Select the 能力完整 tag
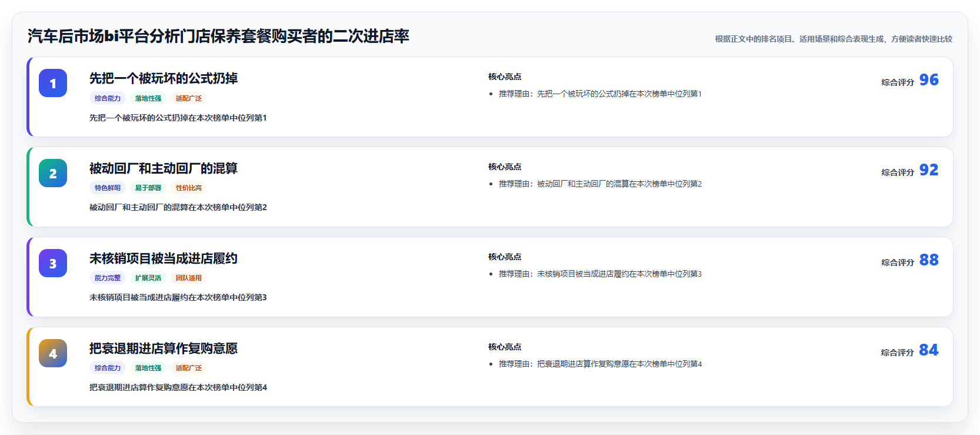 [108, 278]
